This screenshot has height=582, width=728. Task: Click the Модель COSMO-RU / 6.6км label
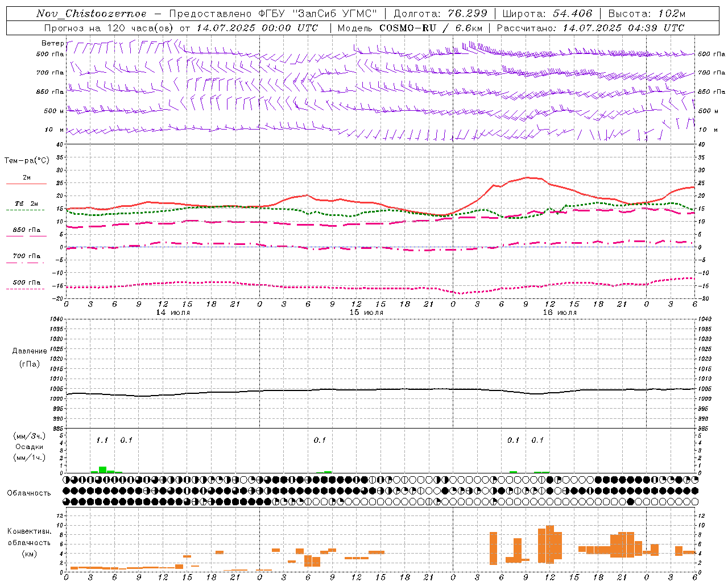[x=409, y=28]
